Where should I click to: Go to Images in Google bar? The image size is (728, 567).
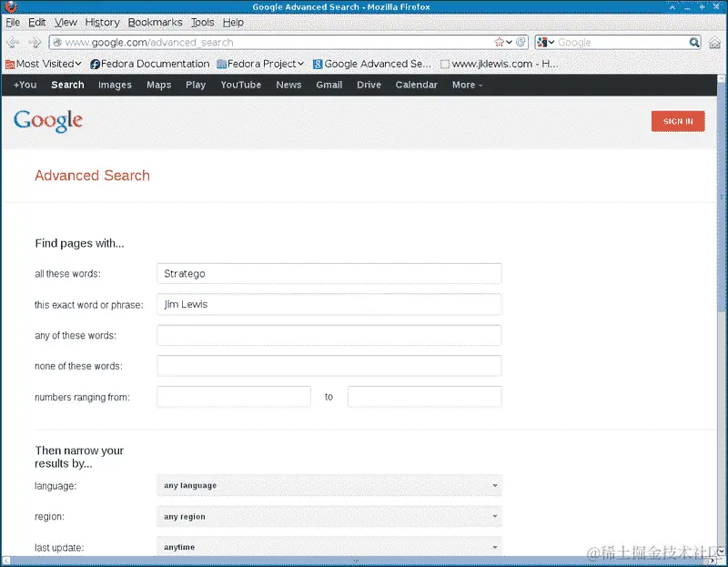(x=116, y=85)
